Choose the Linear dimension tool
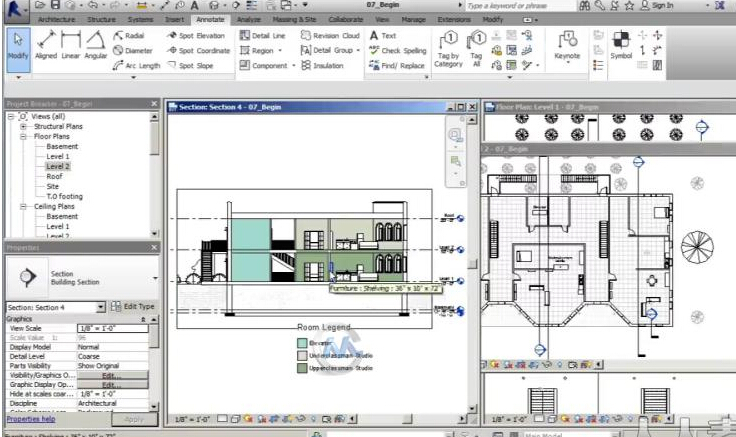736x437 pixels. click(70, 46)
